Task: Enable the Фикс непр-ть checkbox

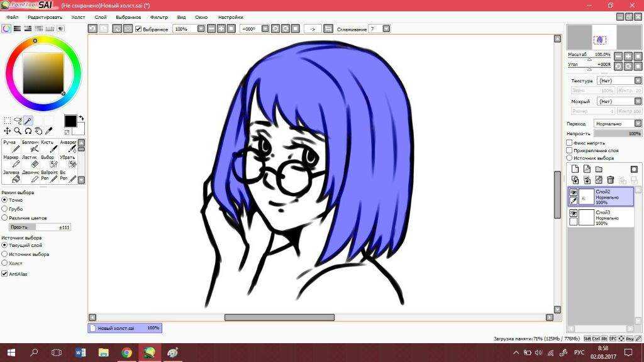Action: click(x=569, y=143)
